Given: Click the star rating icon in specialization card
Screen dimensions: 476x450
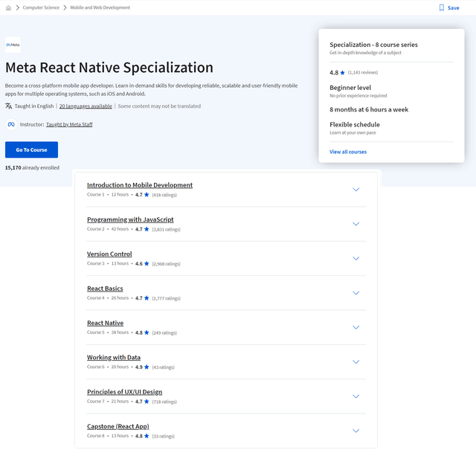Looking at the screenshot, I should (342, 73).
